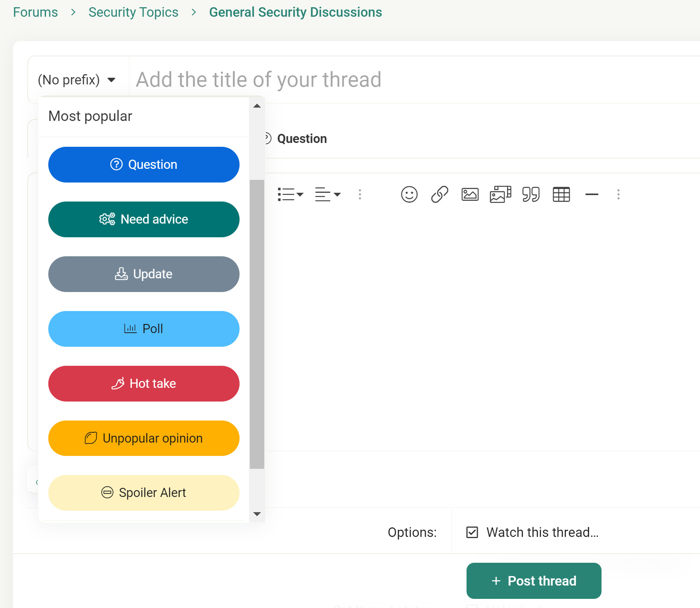
Task: Insert a table into the post
Action: pyautogui.click(x=561, y=194)
